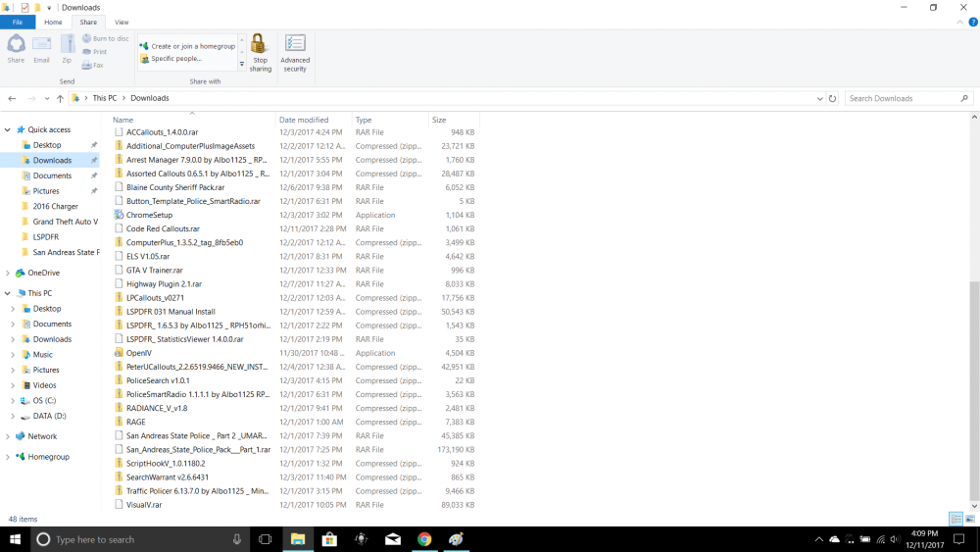Screen dimensions: 980x552
Task: Open recent locations dropdown arrow
Action: [x=46, y=98]
